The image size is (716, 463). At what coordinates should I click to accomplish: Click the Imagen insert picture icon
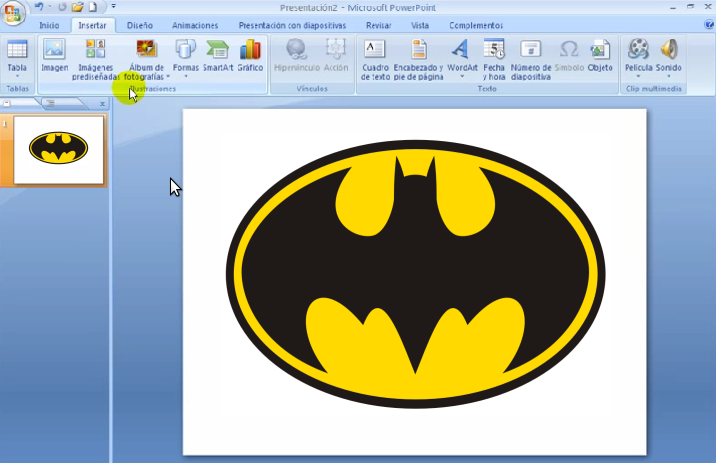54,54
